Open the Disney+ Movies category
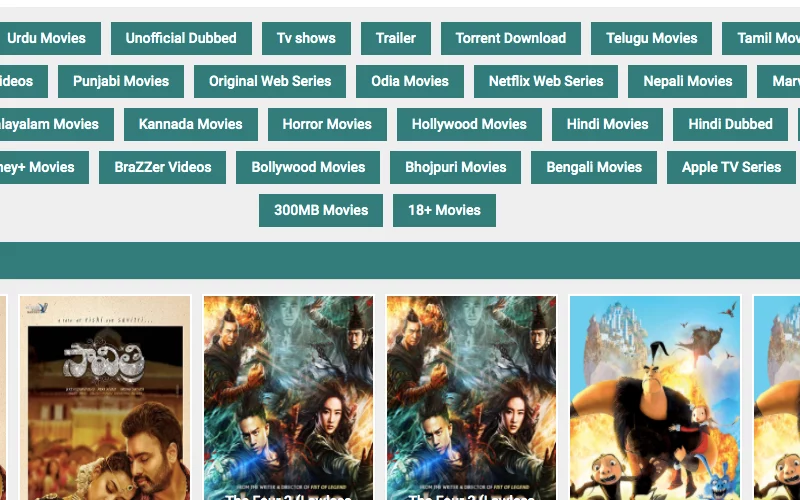Screen dimensions: 800x500 click(44, 167)
